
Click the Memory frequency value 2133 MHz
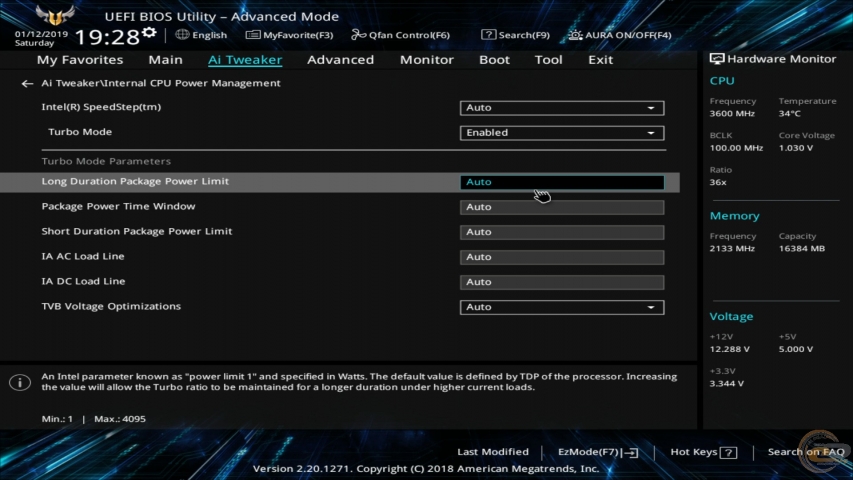tap(732, 249)
